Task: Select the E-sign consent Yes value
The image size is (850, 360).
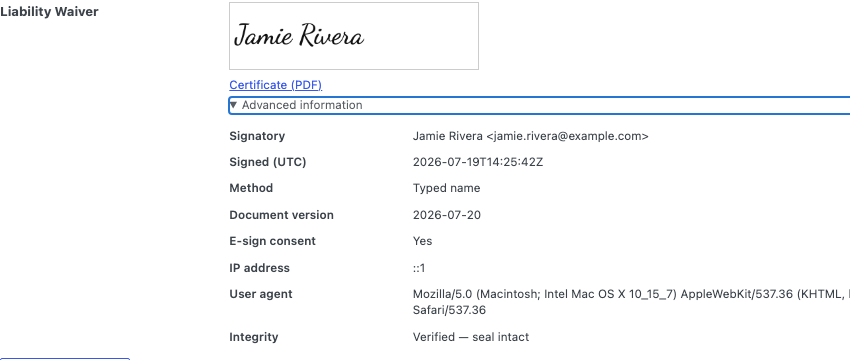Action: pos(422,241)
